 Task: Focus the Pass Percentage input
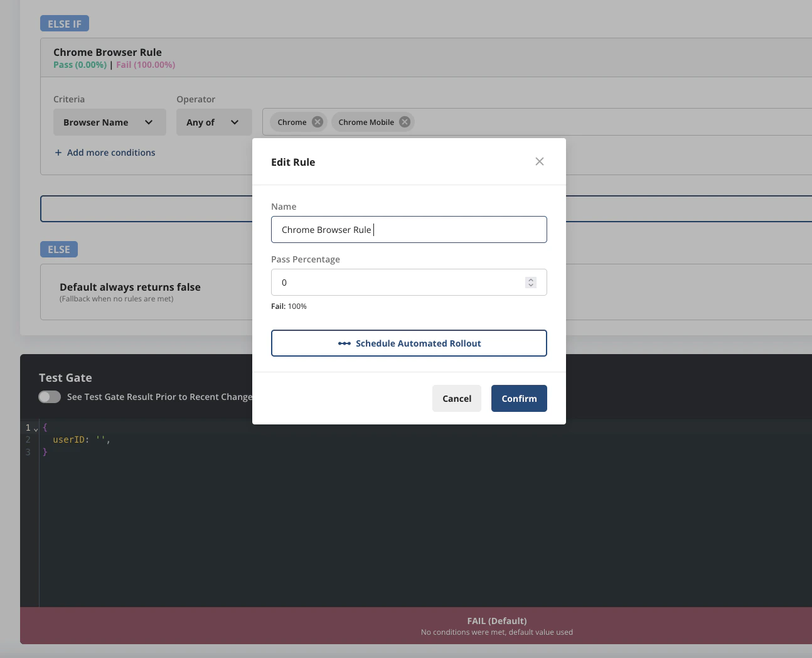pyautogui.click(x=409, y=283)
